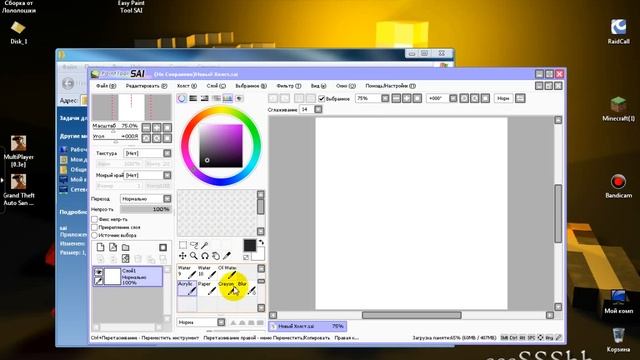Choose the Acrylic brush
This screenshot has height=360, width=640.
pyautogui.click(x=187, y=288)
